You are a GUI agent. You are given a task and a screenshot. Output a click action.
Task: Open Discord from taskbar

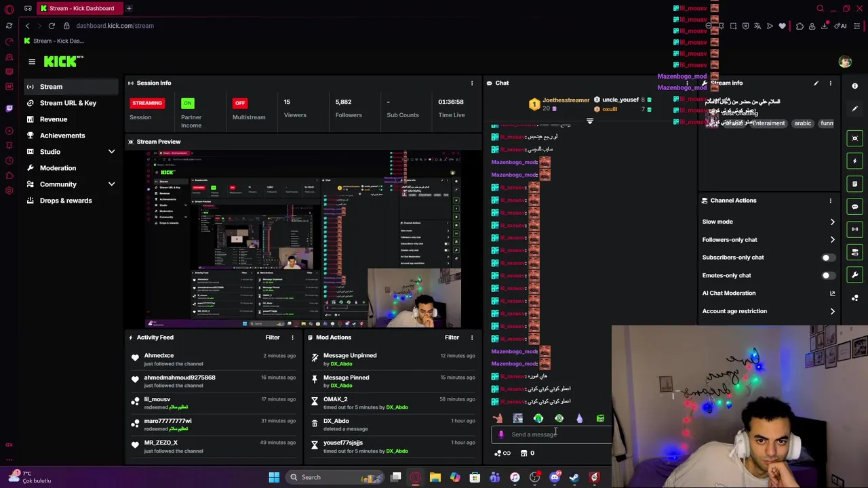point(555,477)
